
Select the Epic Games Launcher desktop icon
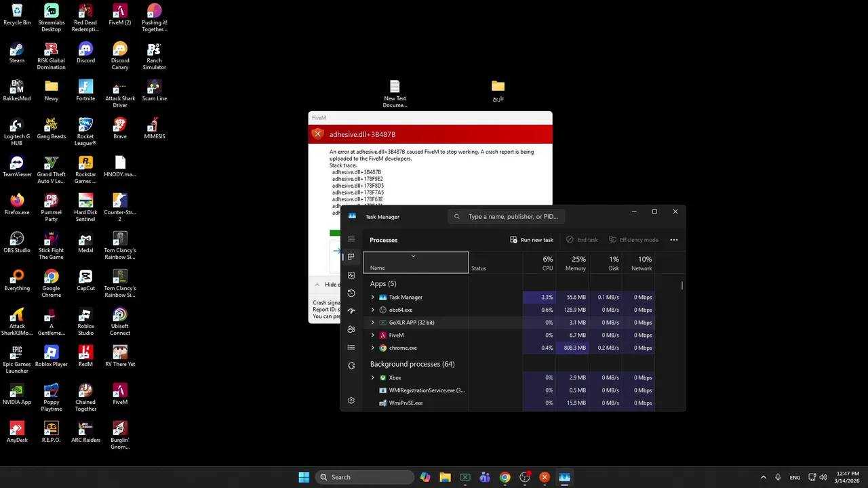coord(17,360)
